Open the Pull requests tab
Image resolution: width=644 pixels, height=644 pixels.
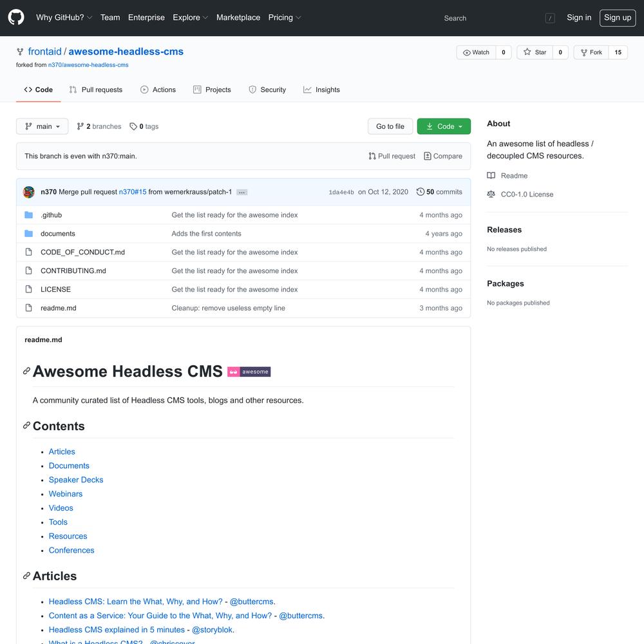coord(96,90)
